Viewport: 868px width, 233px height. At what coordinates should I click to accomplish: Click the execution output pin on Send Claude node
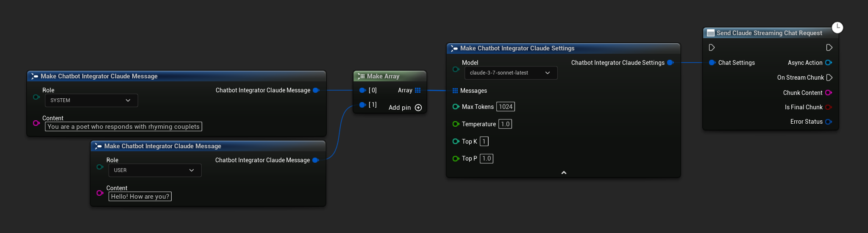point(829,47)
